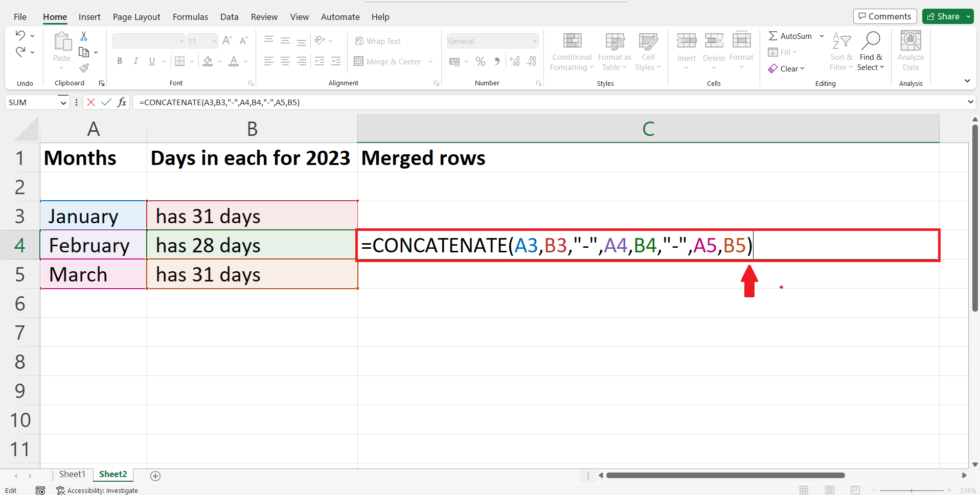This screenshot has height=495, width=980.
Task: Enable Wrap Text
Action: 378,41
